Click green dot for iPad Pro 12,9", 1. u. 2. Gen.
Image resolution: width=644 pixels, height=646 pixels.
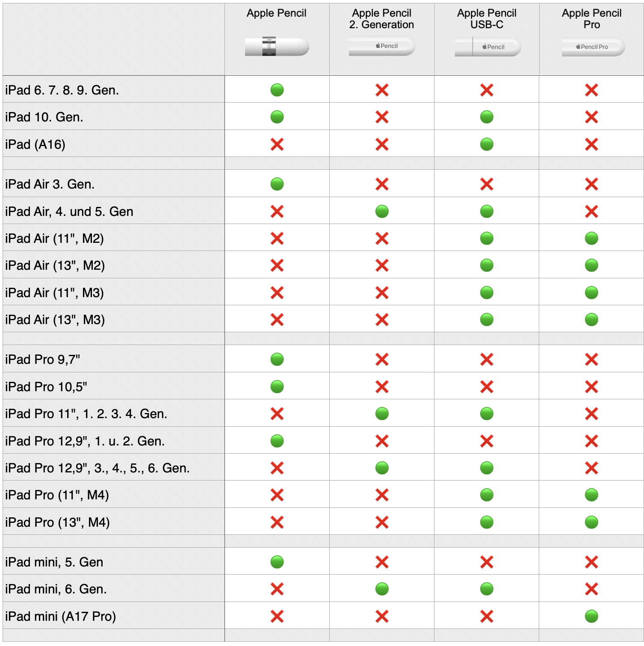click(277, 441)
